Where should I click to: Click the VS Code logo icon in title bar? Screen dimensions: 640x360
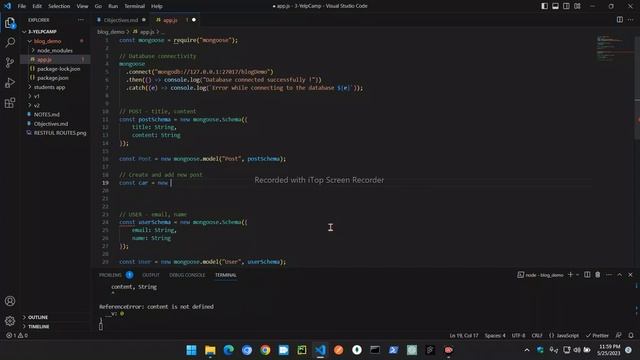(x=8, y=6)
